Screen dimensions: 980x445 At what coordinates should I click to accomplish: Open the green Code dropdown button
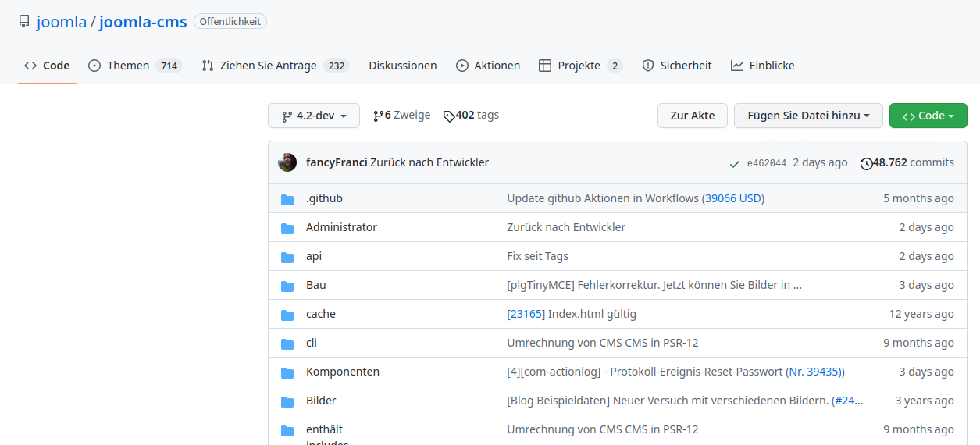(928, 116)
